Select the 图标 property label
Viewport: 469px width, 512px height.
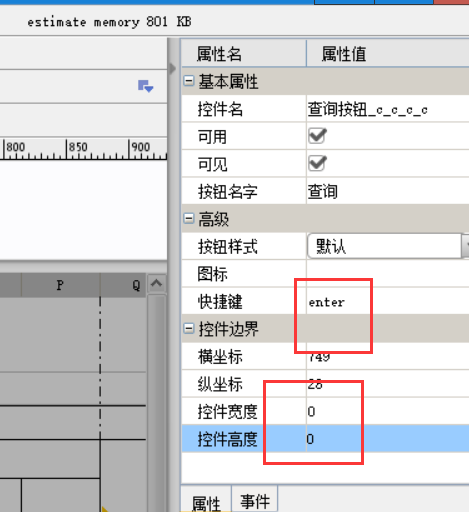pyautogui.click(x=212, y=274)
